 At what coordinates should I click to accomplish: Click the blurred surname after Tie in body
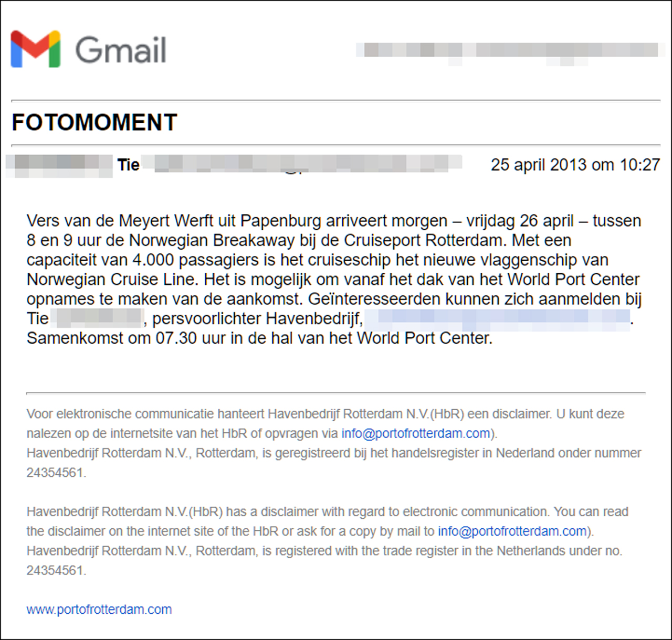coord(98,319)
